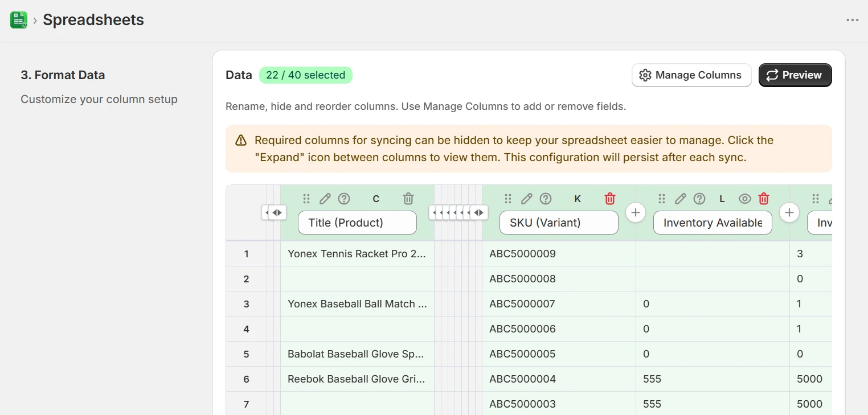Edit the SKU (Variant) column name field

[x=559, y=223]
